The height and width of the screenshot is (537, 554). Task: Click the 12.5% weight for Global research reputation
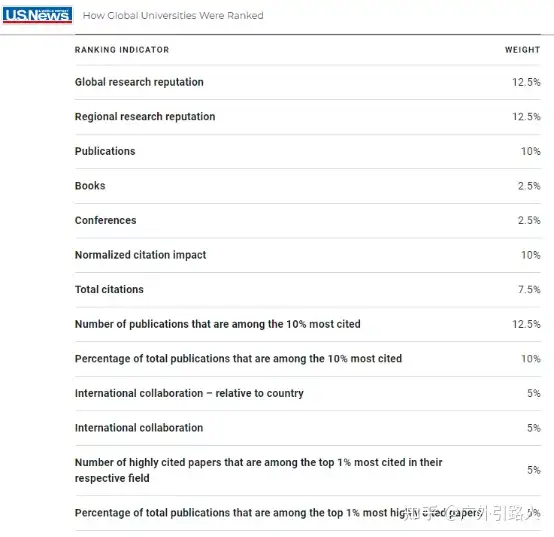(x=526, y=82)
